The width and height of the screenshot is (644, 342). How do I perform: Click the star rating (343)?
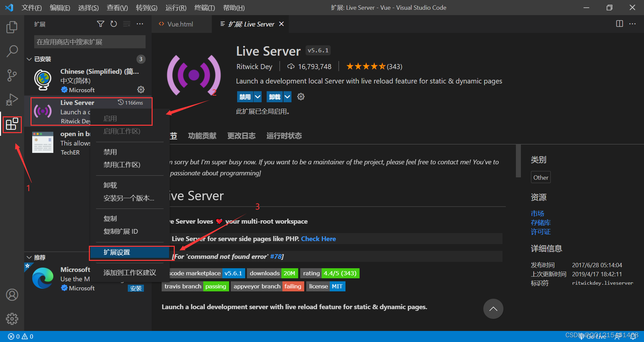click(x=374, y=66)
